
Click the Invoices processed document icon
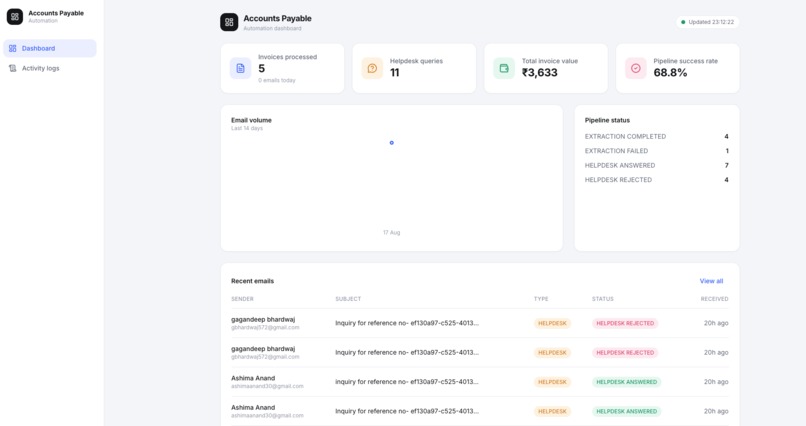click(x=240, y=68)
